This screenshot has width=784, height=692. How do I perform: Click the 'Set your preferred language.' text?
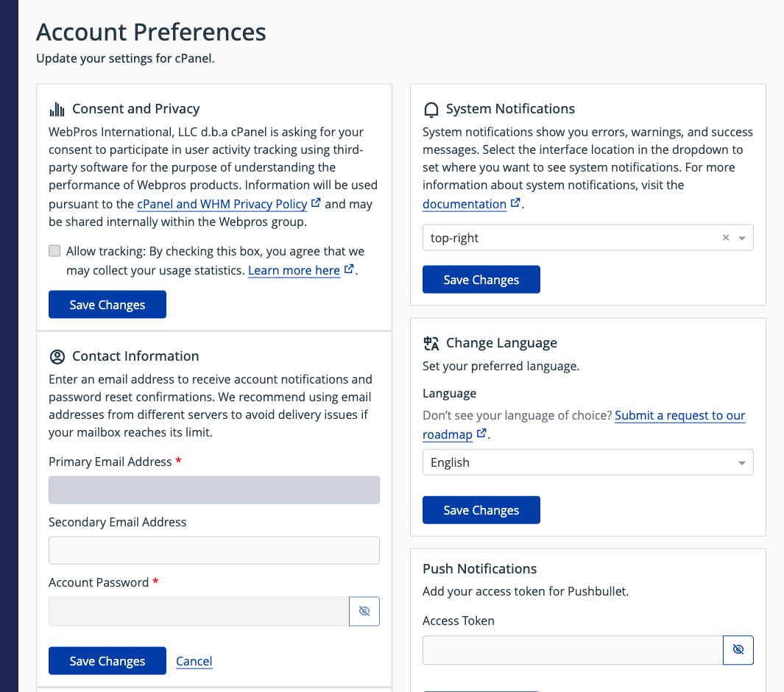[x=501, y=366]
